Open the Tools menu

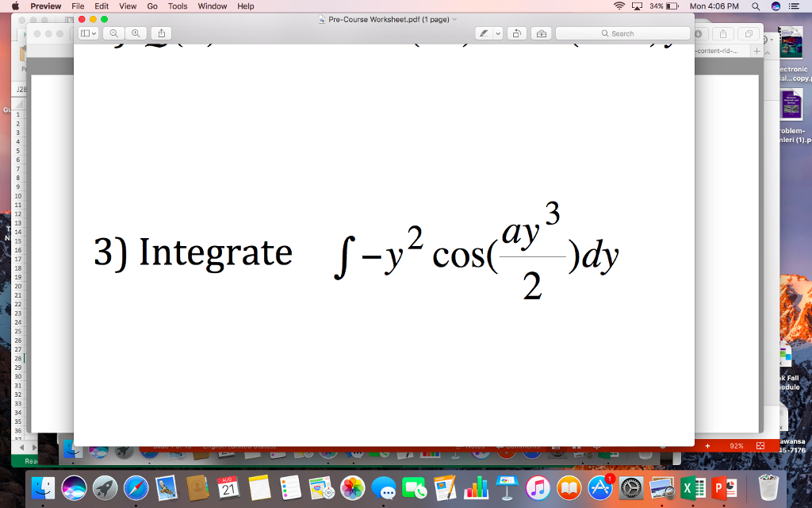point(177,6)
